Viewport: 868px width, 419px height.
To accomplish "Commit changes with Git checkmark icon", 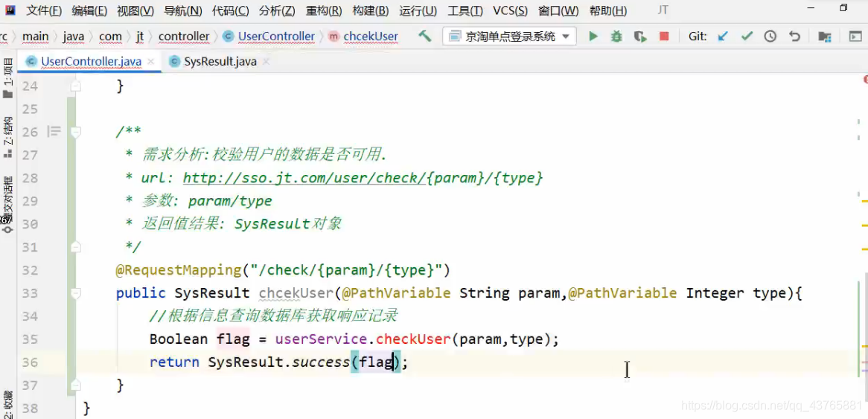I will [747, 36].
